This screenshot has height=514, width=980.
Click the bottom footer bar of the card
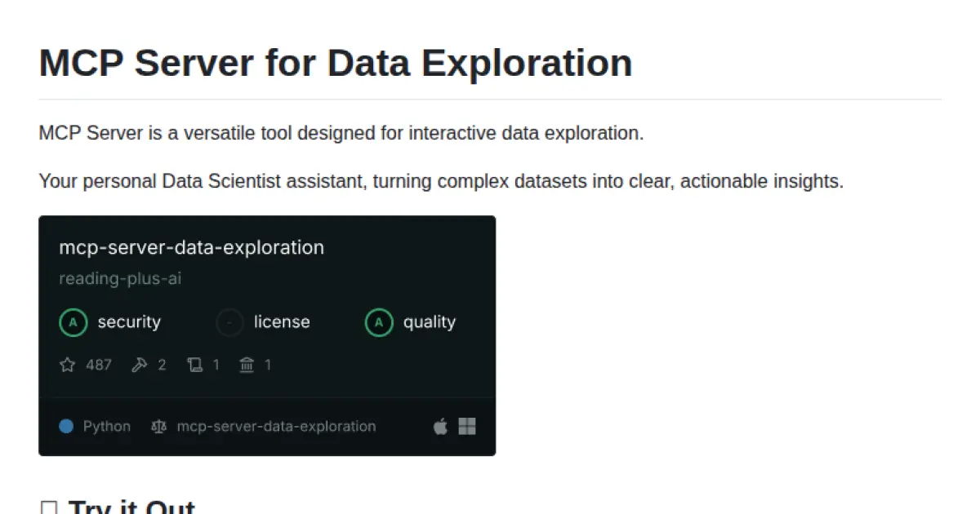point(267,426)
